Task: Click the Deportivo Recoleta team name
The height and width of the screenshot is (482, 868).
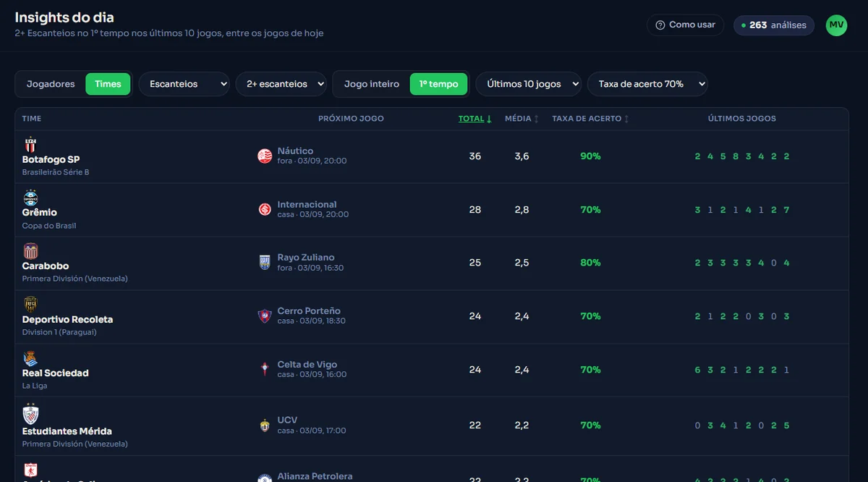Action: pos(67,320)
